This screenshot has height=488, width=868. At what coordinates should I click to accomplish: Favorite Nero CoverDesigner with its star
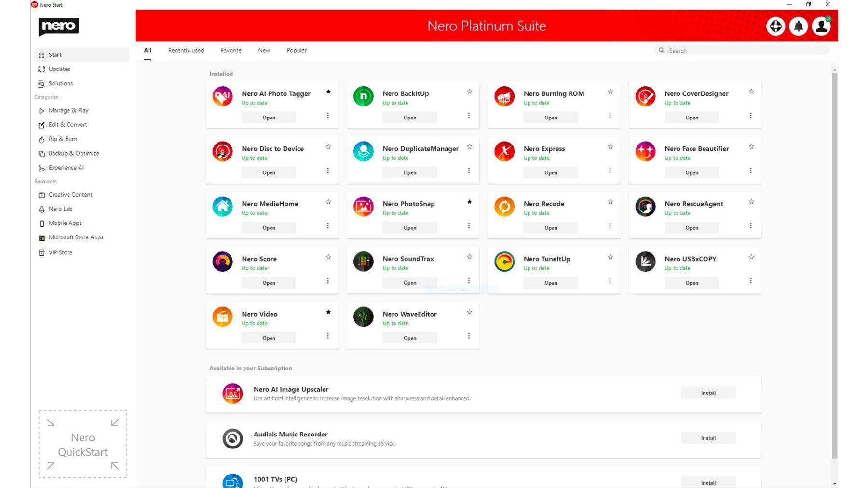(751, 92)
